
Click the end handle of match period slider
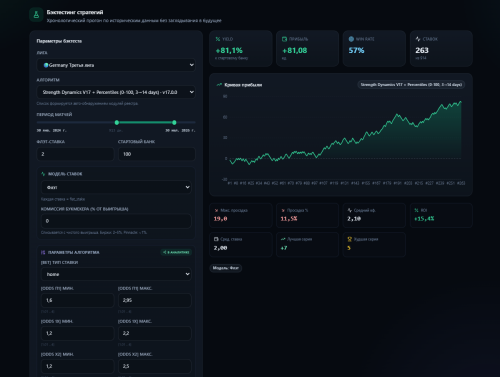click(x=174, y=123)
